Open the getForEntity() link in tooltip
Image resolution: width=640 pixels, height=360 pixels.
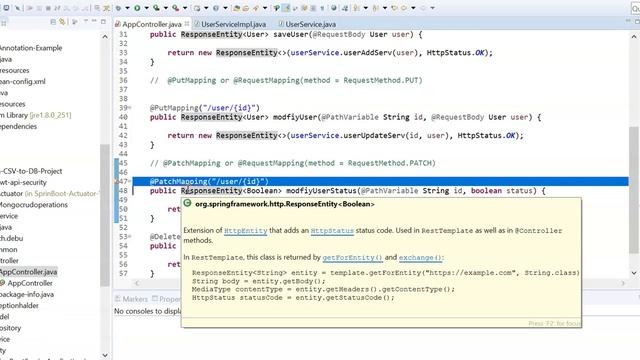(352, 258)
